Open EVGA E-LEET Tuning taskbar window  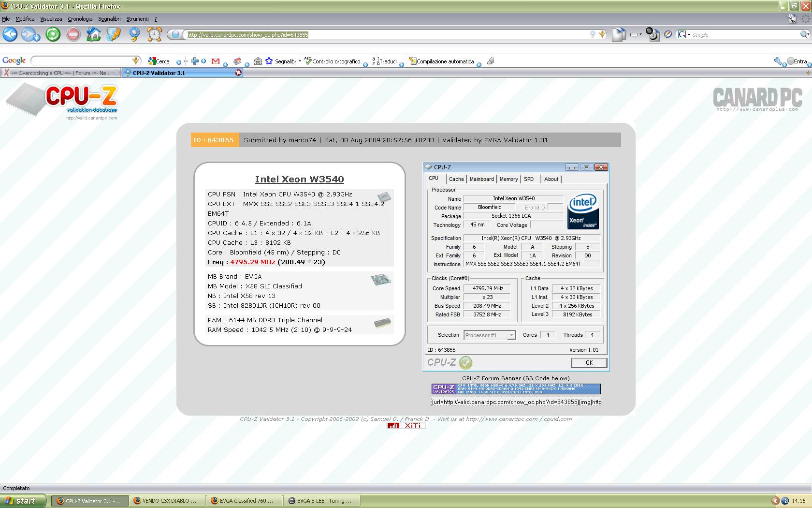click(321, 501)
